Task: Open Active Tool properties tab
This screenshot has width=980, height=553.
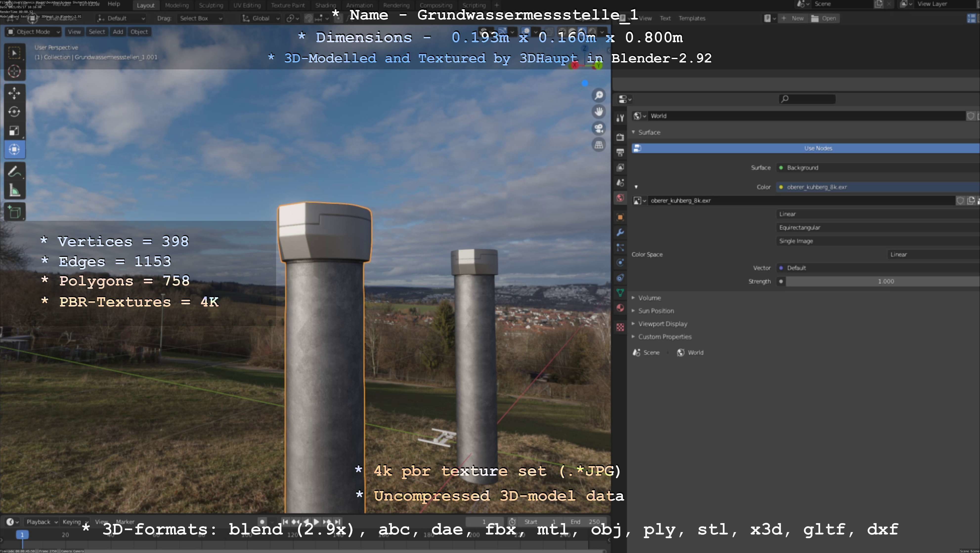Action: (620, 118)
